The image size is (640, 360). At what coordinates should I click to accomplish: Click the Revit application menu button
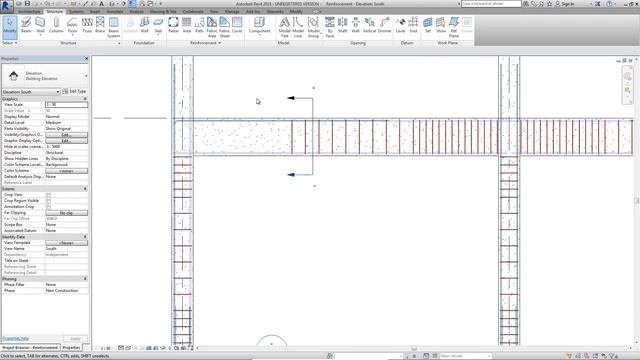point(7,5)
